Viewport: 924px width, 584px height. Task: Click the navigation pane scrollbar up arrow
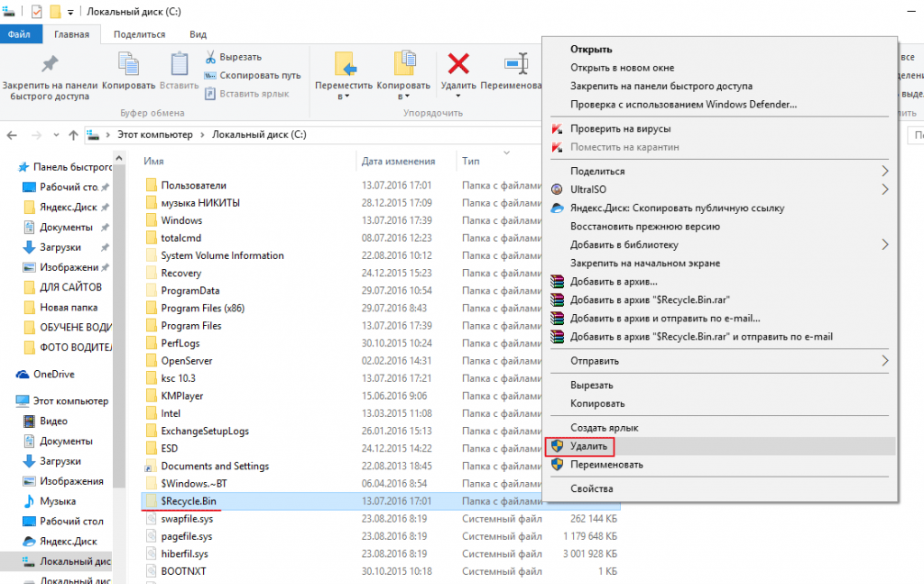pyautogui.click(x=119, y=159)
